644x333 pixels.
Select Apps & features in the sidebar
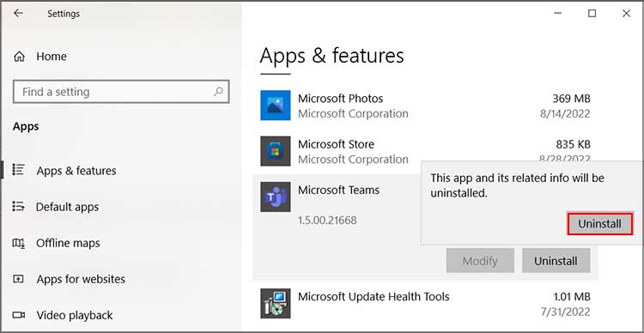point(76,171)
